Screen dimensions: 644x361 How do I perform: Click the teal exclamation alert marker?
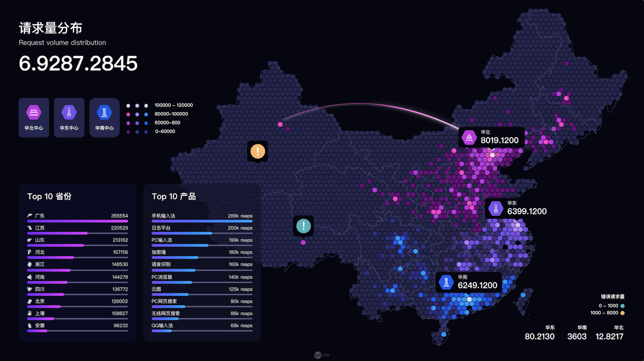[x=303, y=226]
